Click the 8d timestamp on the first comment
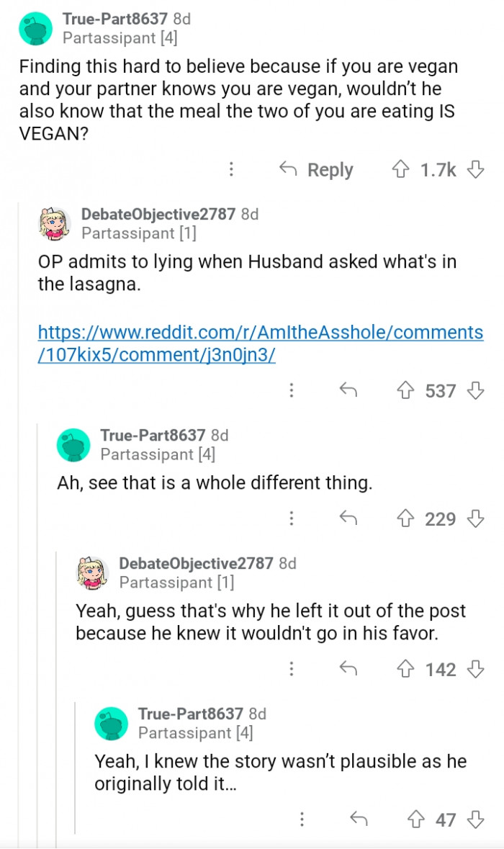The image size is (504, 849). tap(186, 21)
